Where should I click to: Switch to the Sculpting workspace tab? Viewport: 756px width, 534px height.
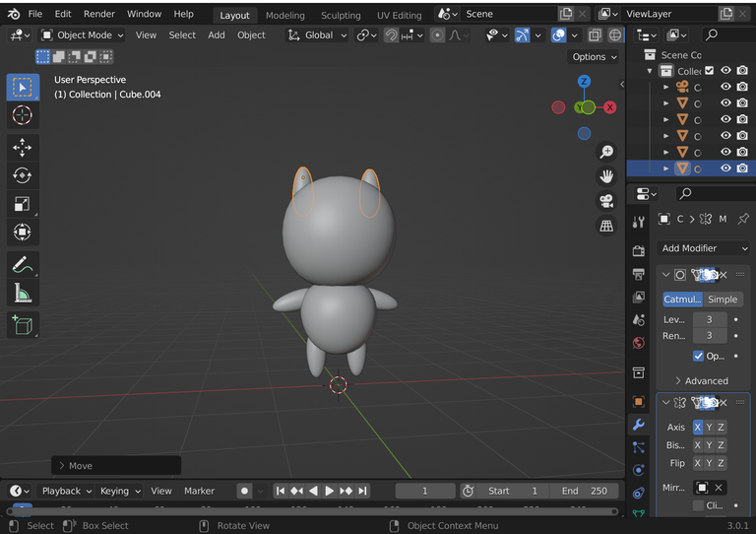pos(341,16)
